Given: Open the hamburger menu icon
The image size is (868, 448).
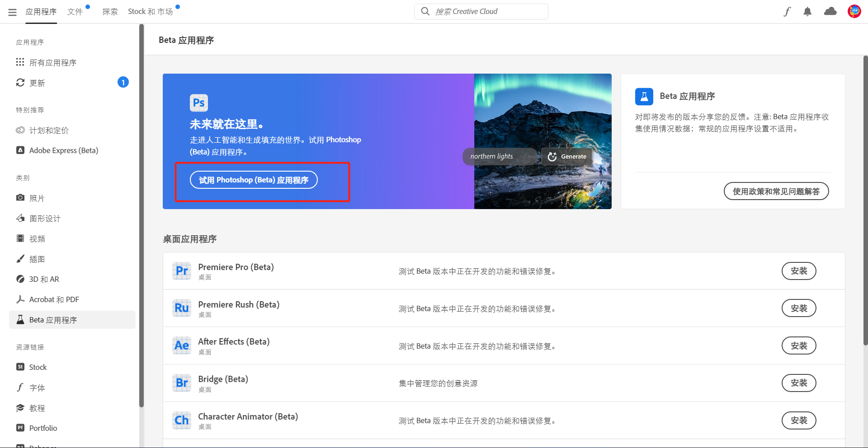Looking at the screenshot, I should click(x=12, y=12).
